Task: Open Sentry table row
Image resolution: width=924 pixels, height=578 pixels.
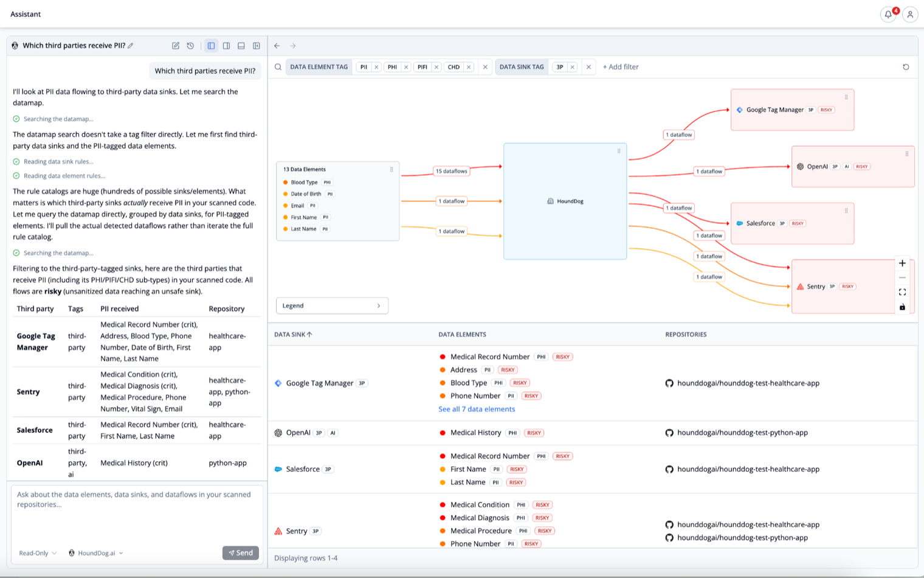Action: (x=593, y=521)
